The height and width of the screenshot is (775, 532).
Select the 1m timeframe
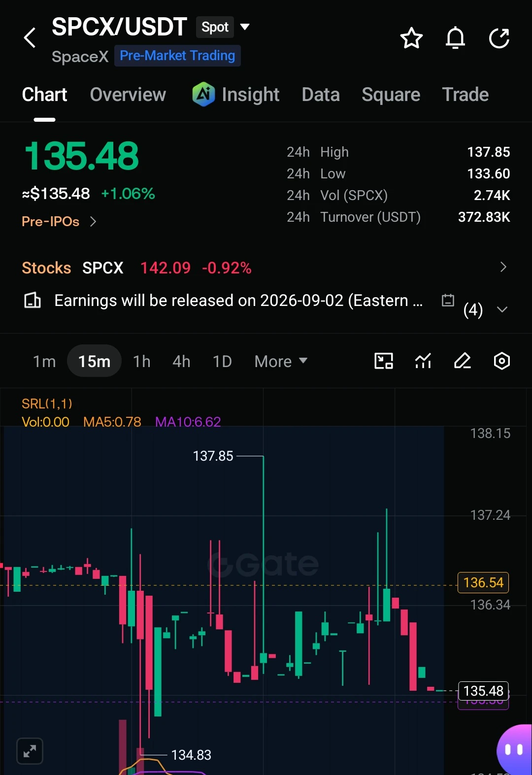[x=44, y=362]
